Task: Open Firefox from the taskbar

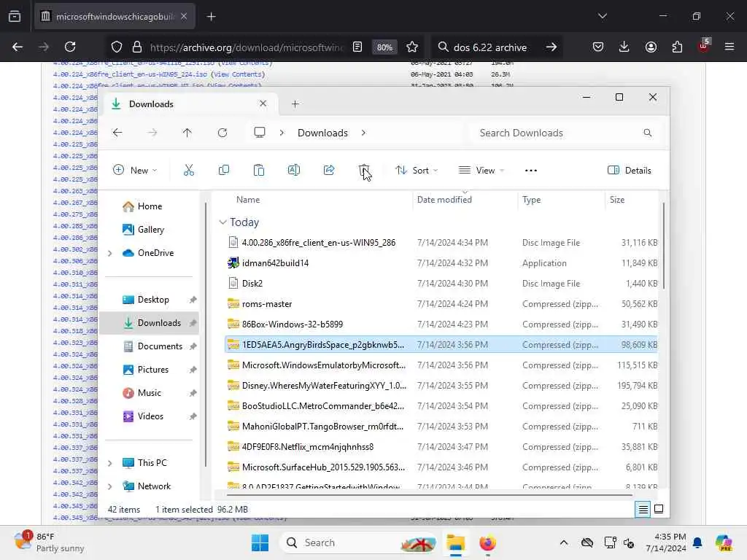Action: click(x=487, y=542)
